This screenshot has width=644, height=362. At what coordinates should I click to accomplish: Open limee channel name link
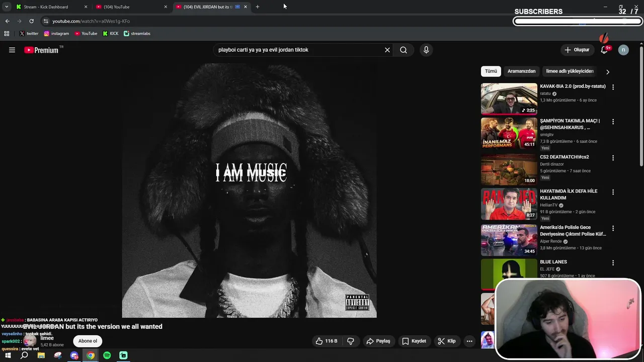point(47,338)
